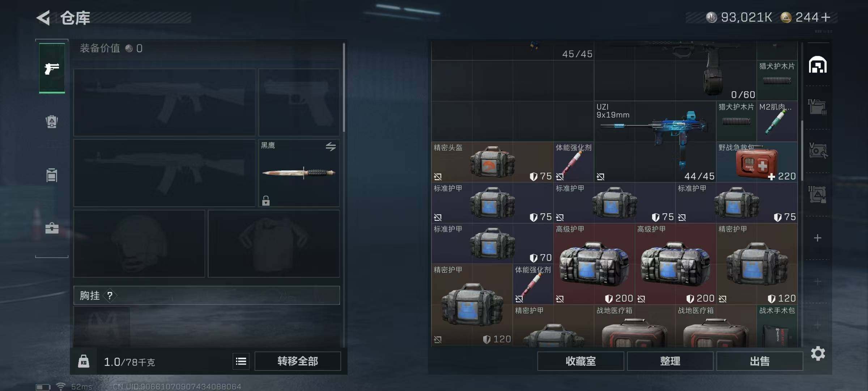The height and width of the screenshot is (391, 868).
Task: Click the 转移全部 transfer all button
Action: click(298, 361)
